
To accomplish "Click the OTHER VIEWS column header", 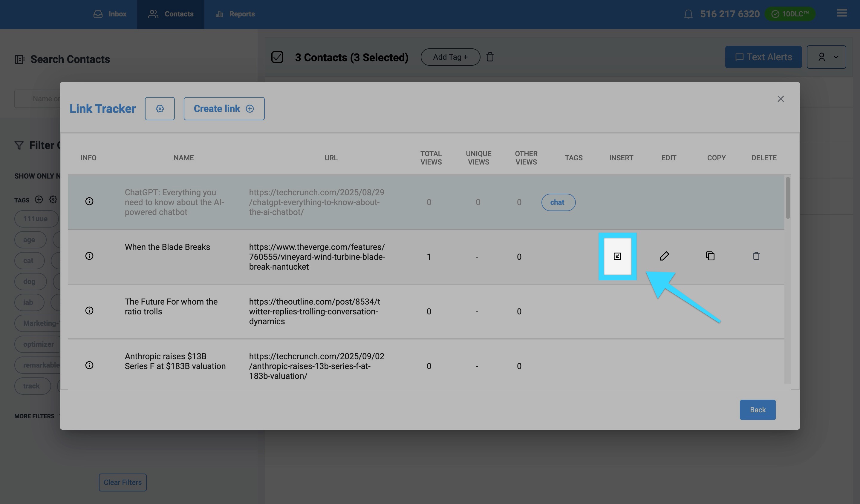I will point(526,158).
